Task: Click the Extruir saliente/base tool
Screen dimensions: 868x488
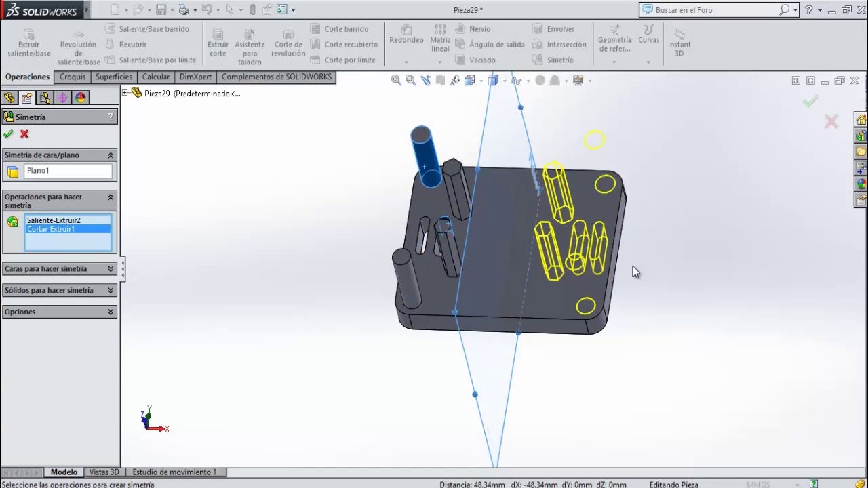Action: (29, 43)
